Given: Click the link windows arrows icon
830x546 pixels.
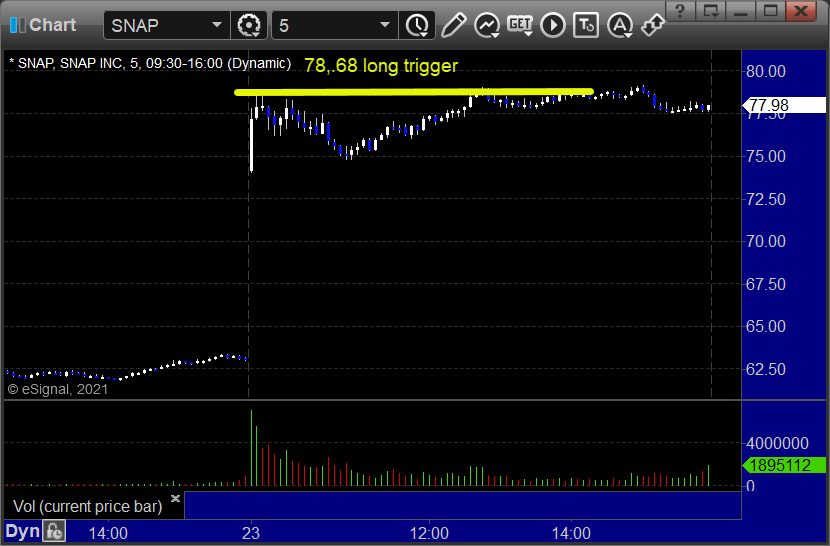Looking at the screenshot, I should point(652,25).
